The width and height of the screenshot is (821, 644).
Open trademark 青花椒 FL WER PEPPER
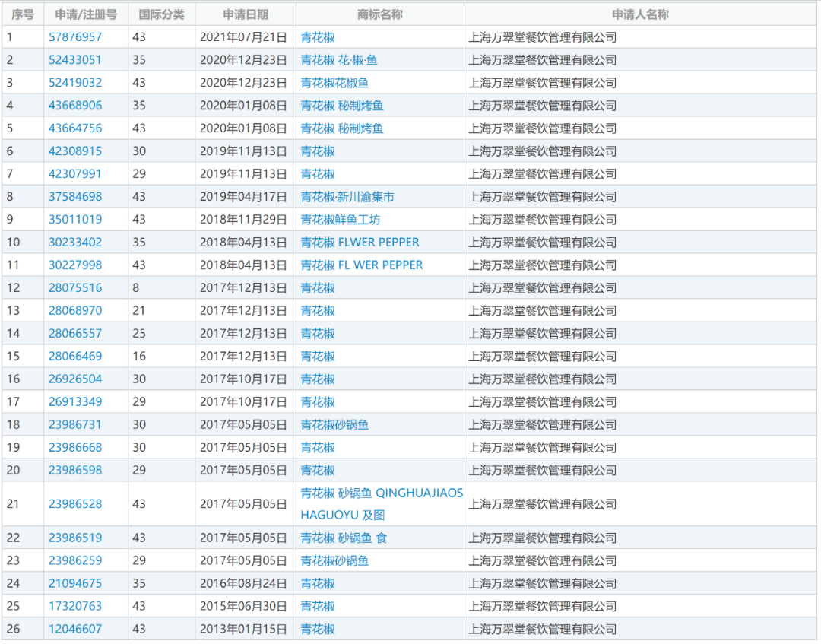coord(361,265)
